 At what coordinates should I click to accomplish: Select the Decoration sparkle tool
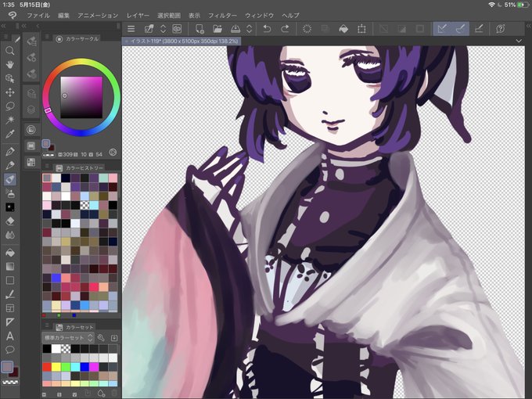(10, 207)
